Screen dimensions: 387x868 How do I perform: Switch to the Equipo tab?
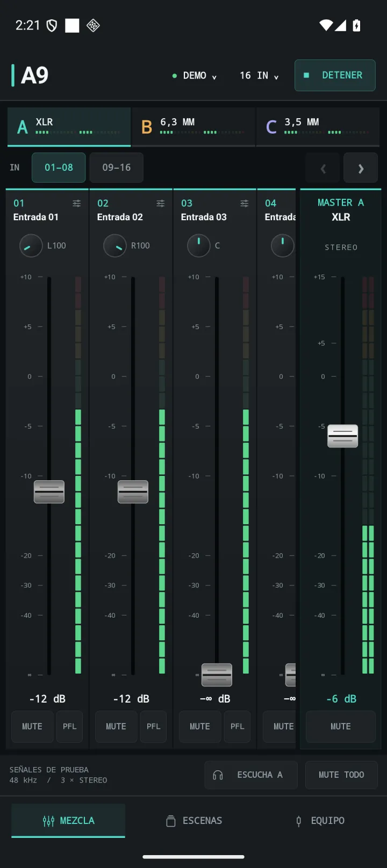point(320,821)
